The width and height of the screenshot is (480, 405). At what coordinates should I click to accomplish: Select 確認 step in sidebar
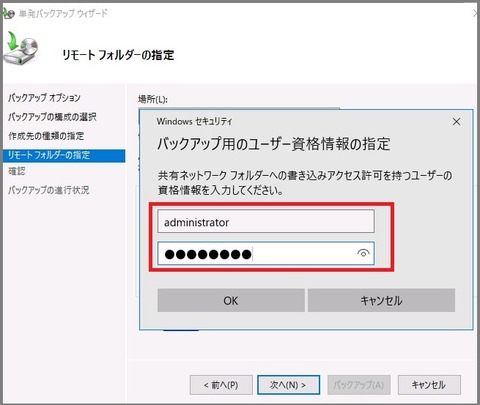17,171
